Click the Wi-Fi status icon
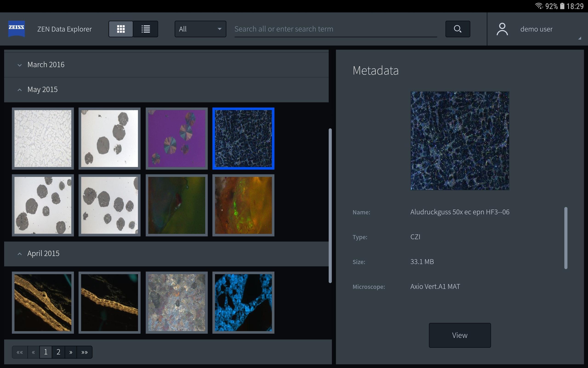 click(x=539, y=6)
